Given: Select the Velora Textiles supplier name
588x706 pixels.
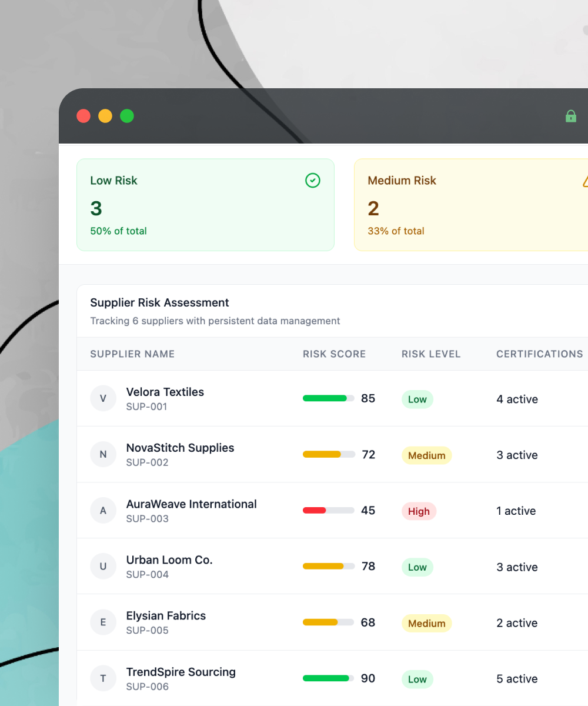Looking at the screenshot, I should click(165, 392).
